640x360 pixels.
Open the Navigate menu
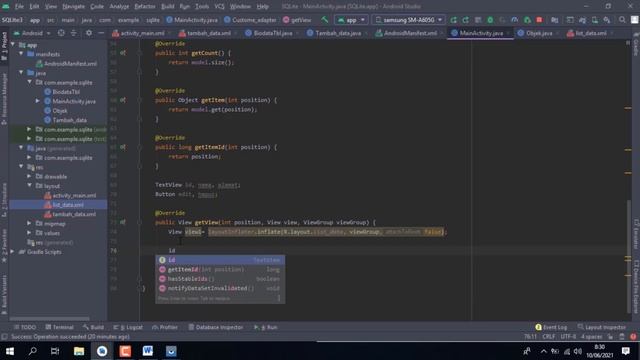point(73,7)
